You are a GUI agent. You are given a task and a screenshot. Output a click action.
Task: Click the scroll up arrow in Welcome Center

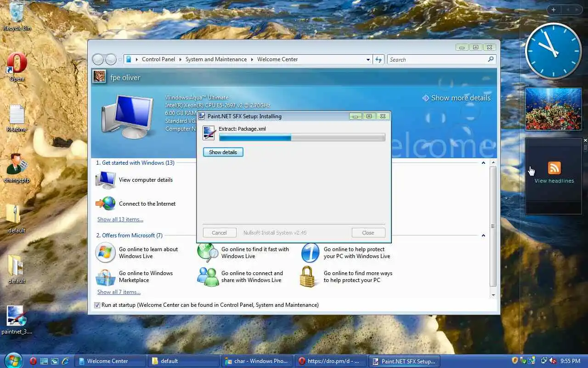coord(493,162)
